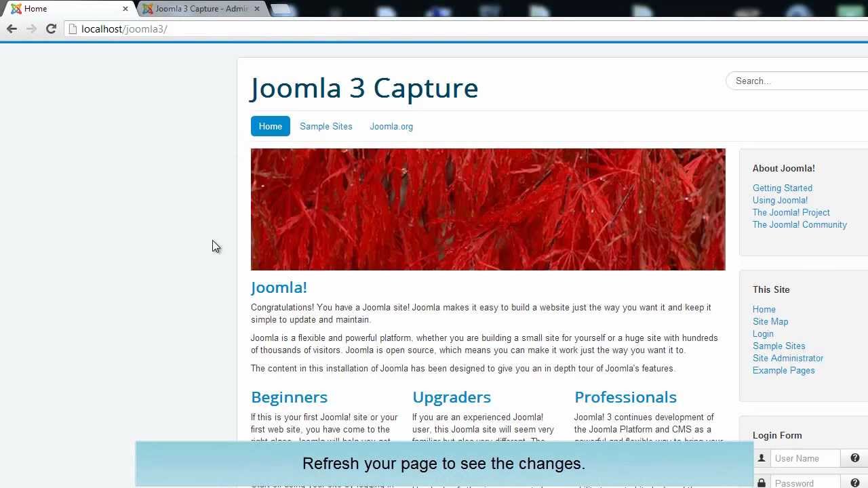Click the Password field
The image size is (868, 488).
pos(805,483)
